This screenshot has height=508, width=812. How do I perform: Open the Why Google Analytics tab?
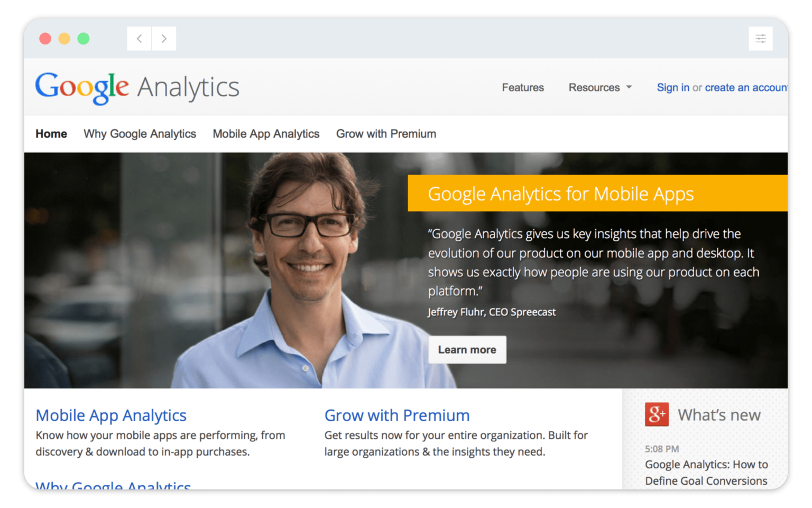click(140, 134)
